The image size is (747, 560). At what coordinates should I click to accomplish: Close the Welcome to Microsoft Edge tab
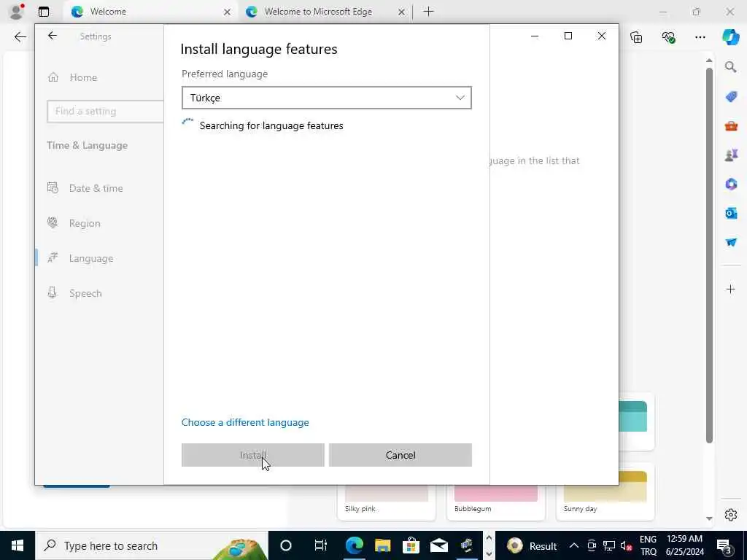[x=402, y=12]
